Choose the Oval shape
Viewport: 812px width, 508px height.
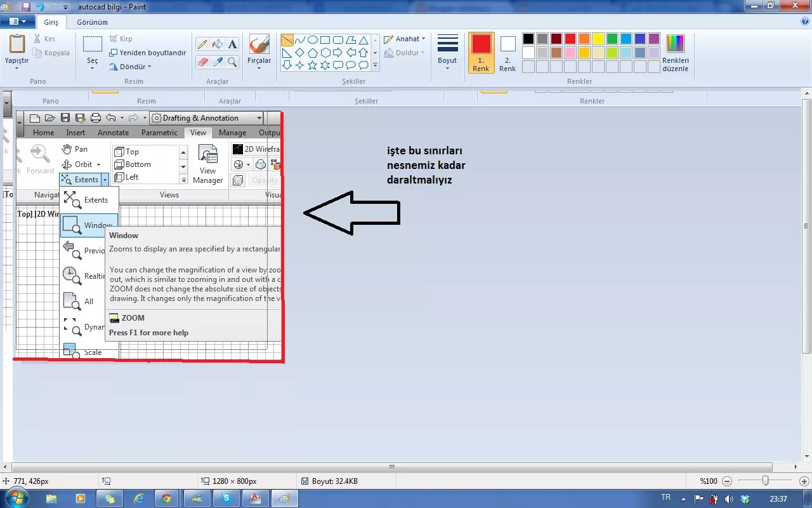pos(313,40)
